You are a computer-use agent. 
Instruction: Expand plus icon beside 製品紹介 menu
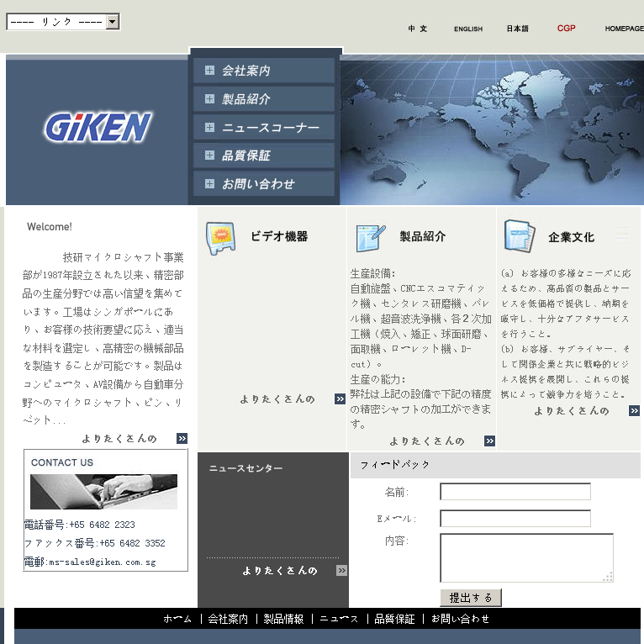point(209,98)
